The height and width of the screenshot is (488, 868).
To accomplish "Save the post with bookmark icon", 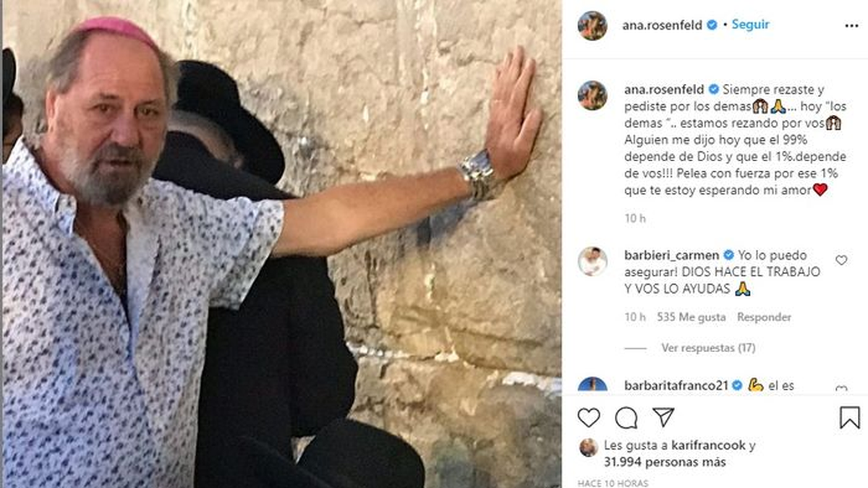I will (x=850, y=418).
